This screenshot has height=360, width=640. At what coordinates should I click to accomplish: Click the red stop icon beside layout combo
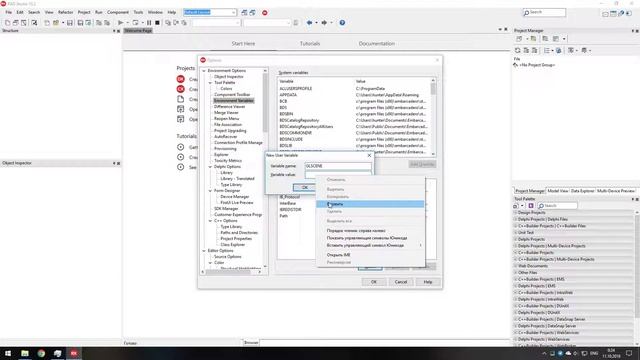click(264, 13)
